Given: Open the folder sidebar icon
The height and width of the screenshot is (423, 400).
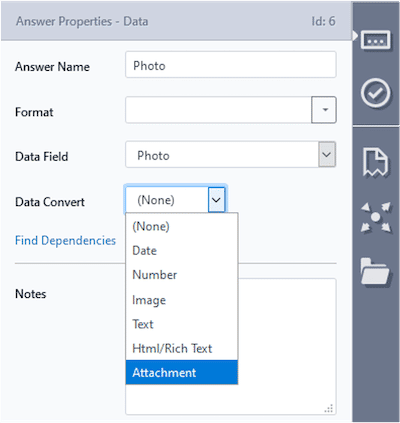Looking at the screenshot, I should [x=375, y=271].
